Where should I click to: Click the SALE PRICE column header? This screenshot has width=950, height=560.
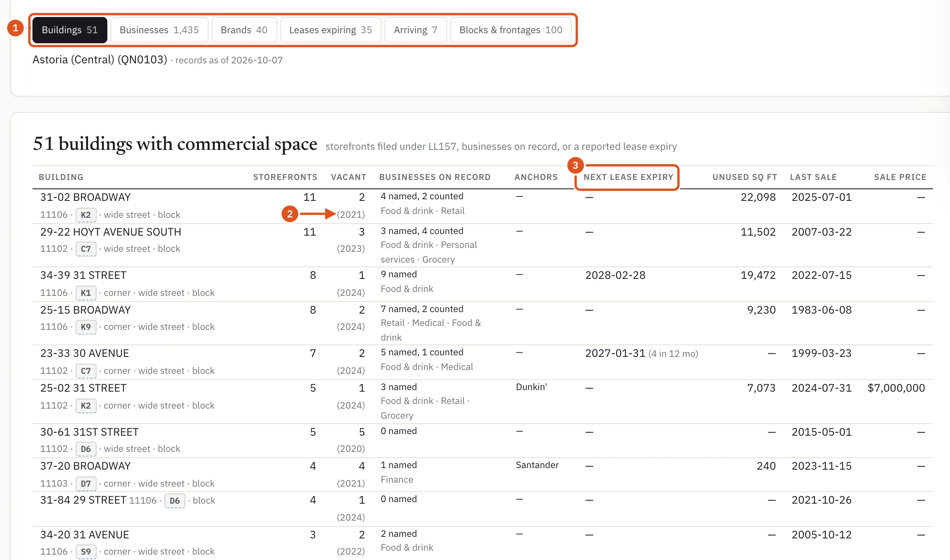click(900, 177)
